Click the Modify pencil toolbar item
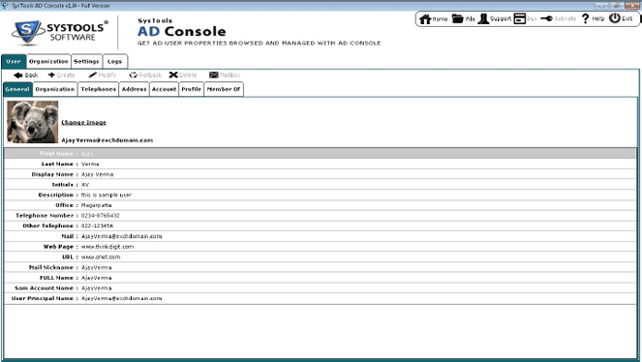This screenshot has height=362, width=642. 102,75
